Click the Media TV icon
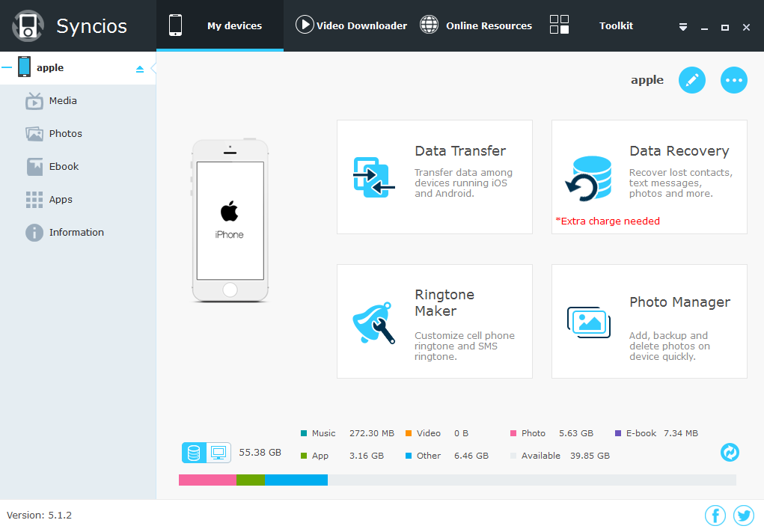 pos(34,101)
